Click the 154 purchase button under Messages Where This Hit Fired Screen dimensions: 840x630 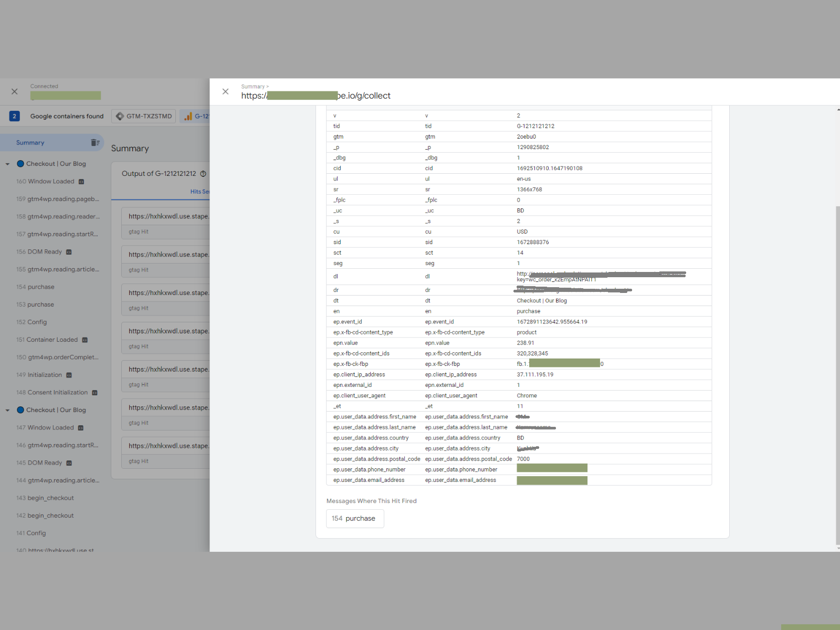pos(355,519)
